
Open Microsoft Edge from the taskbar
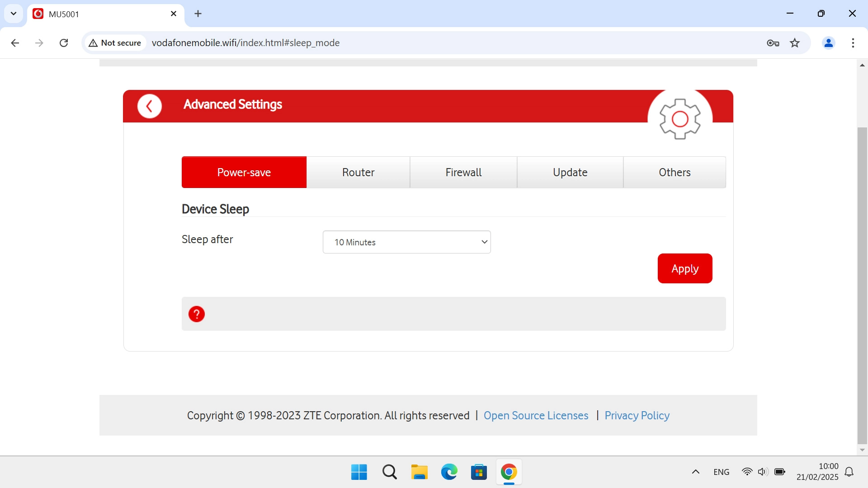(x=449, y=472)
